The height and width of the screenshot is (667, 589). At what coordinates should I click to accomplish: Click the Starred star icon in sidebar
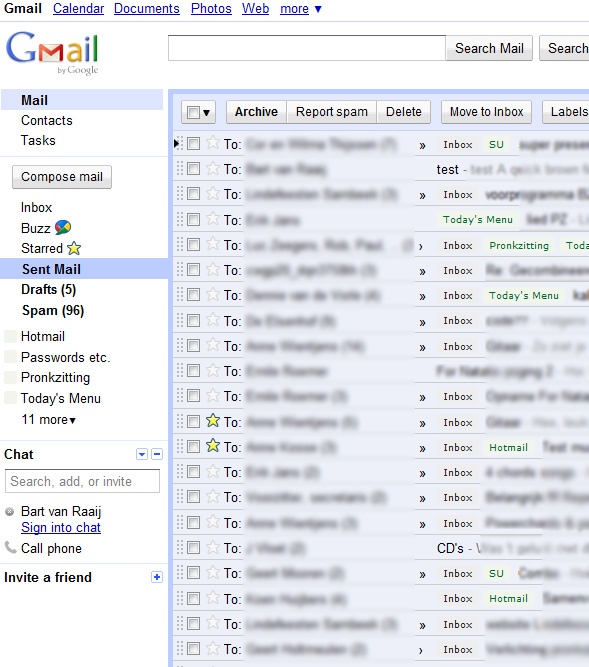pos(74,248)
